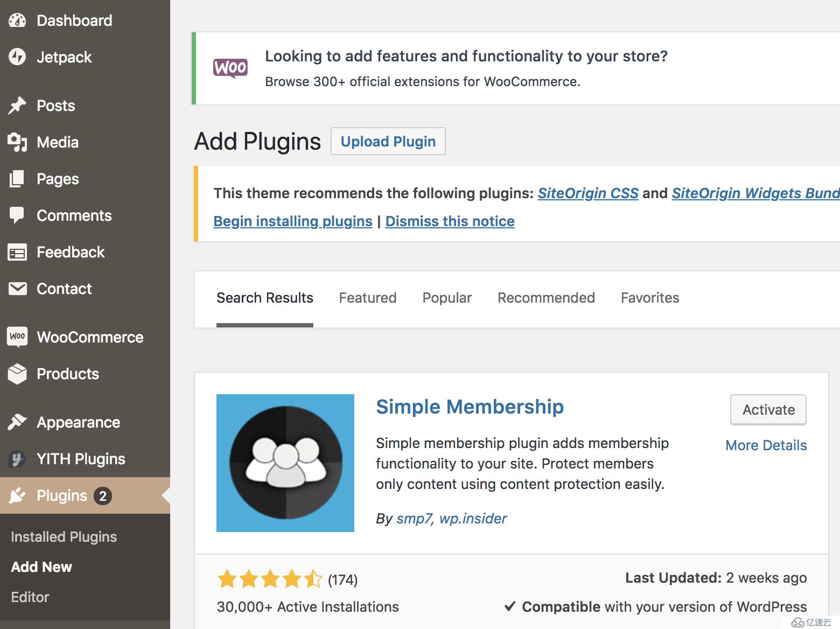The image size is (840, 629).
Task: Click '30,000+ Active Installations' text
Action: tap(307, 607)
